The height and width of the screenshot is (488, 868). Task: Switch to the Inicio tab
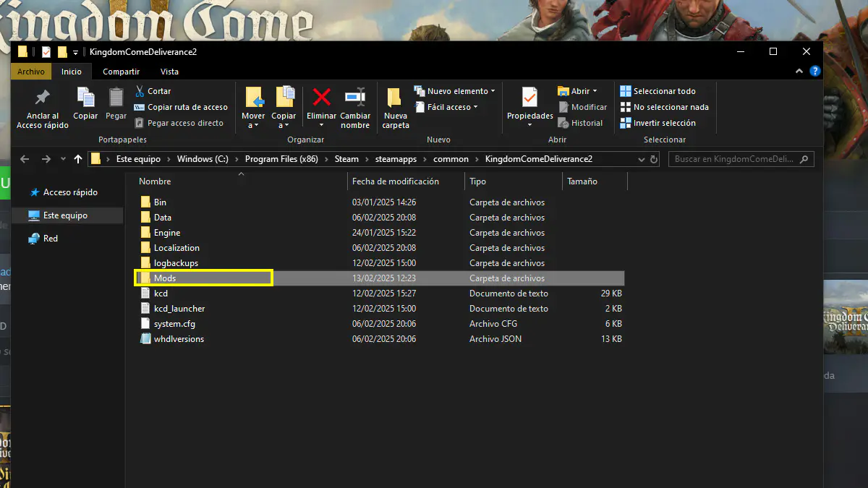click(72, 72)
